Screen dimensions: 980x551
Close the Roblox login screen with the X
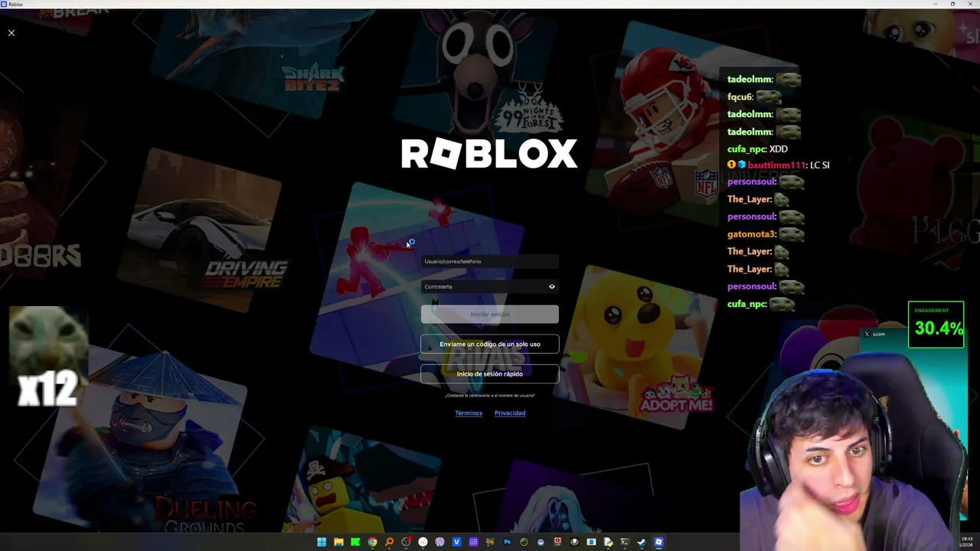[x=11, y=33]
